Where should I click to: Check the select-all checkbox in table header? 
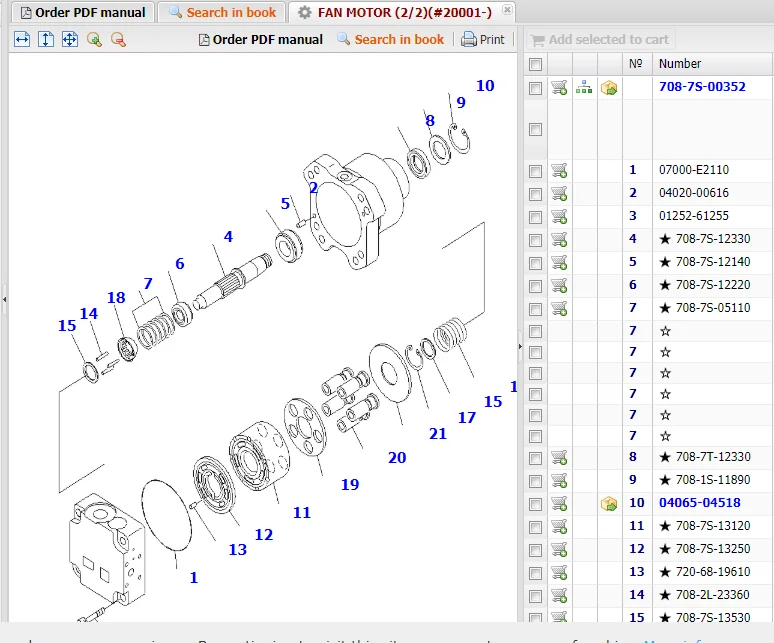tap(536, 64)
